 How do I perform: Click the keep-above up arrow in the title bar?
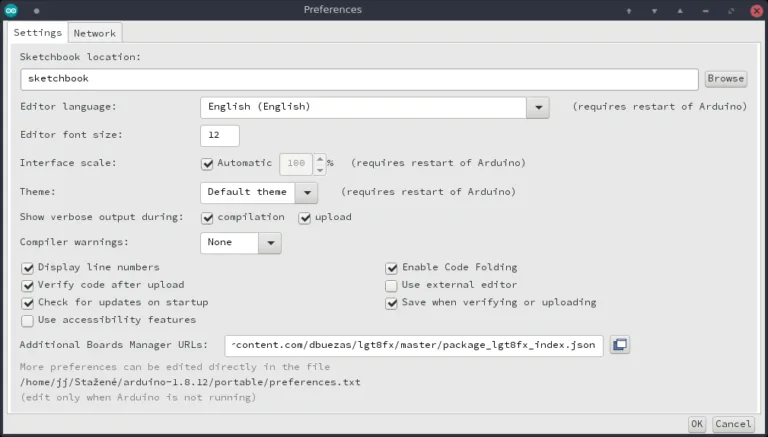point(629,11)
